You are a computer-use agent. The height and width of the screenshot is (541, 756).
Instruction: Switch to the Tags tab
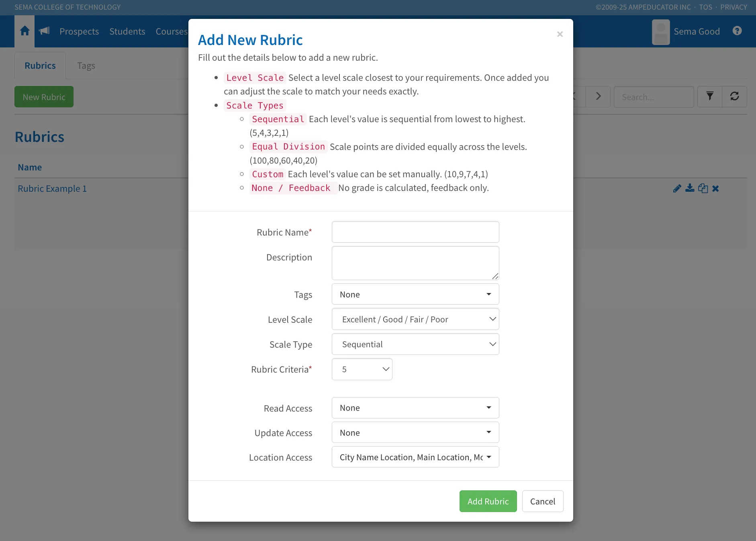tap(86, 66)
